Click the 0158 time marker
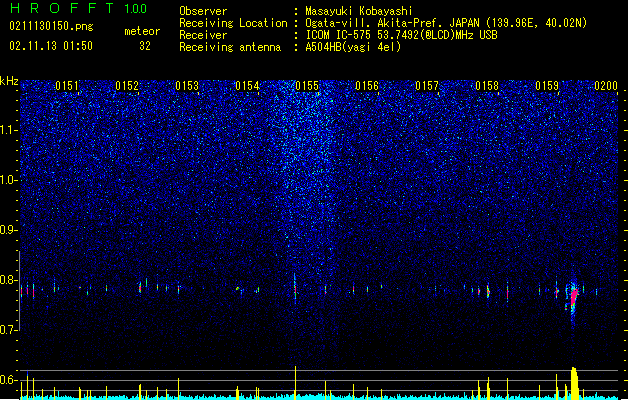Image resolution: width=629 pixels, height=400 pixels. pyautogui.click(x=487, y=86)
